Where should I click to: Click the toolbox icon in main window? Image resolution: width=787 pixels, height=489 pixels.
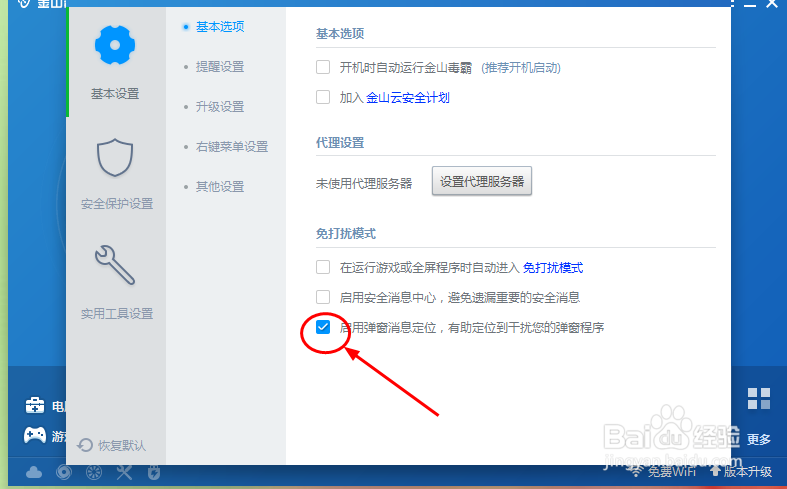click(x=35, y=405)
